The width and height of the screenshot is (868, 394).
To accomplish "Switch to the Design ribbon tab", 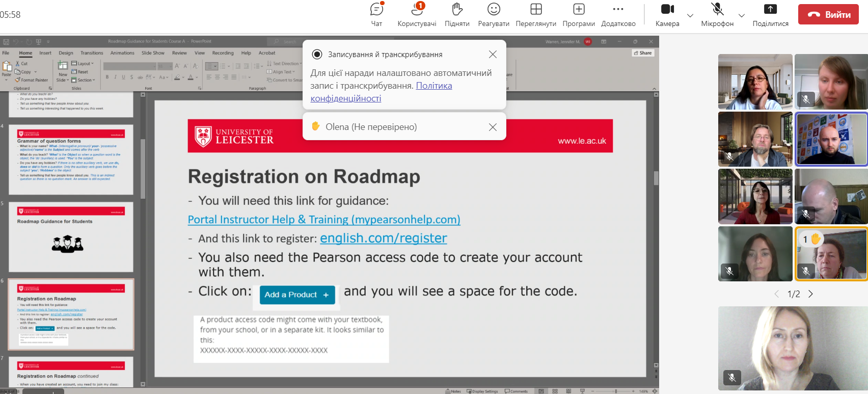I will coord(66,53).
